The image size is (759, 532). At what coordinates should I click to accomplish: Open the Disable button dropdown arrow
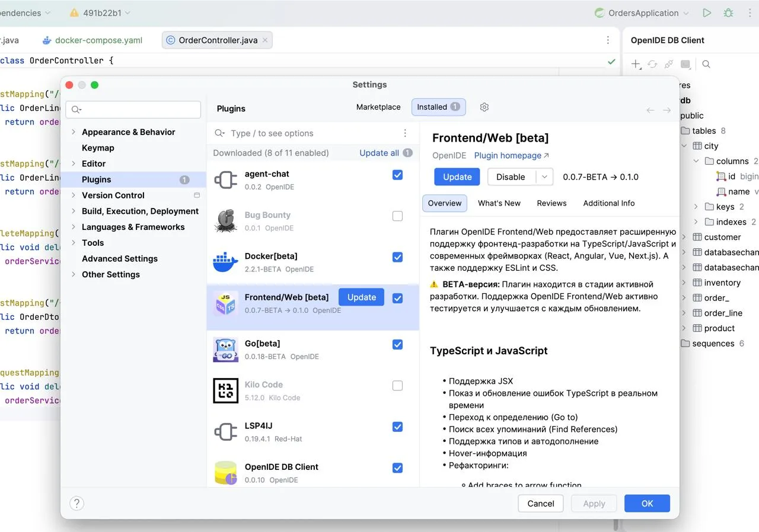pyautogui.click(x=544, y=177)
